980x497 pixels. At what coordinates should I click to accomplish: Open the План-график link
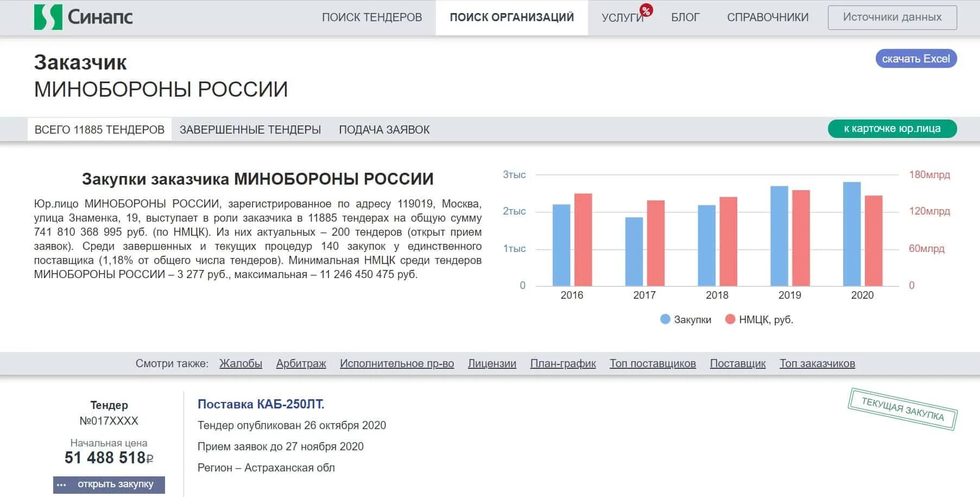click(563, 363)
